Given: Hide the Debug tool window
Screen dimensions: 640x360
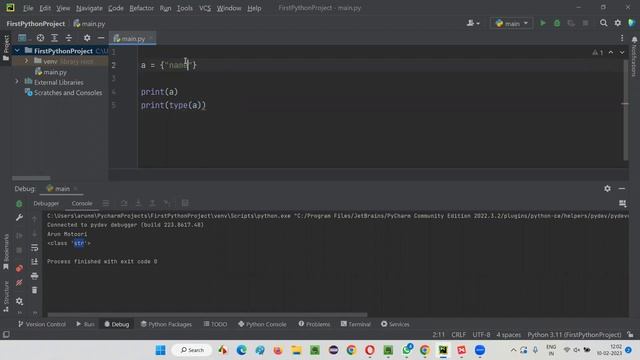Looking at the screenshot, I should [622, 189].
